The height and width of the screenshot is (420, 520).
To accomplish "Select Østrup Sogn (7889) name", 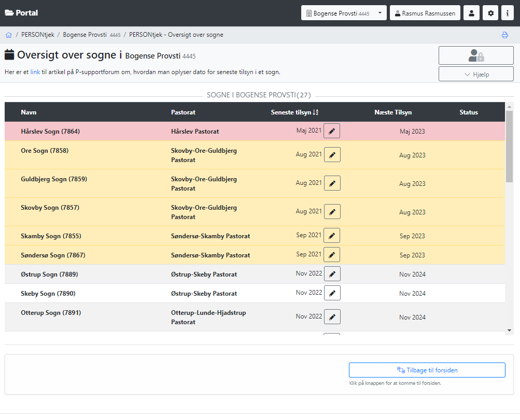I will tap(49, 274).
